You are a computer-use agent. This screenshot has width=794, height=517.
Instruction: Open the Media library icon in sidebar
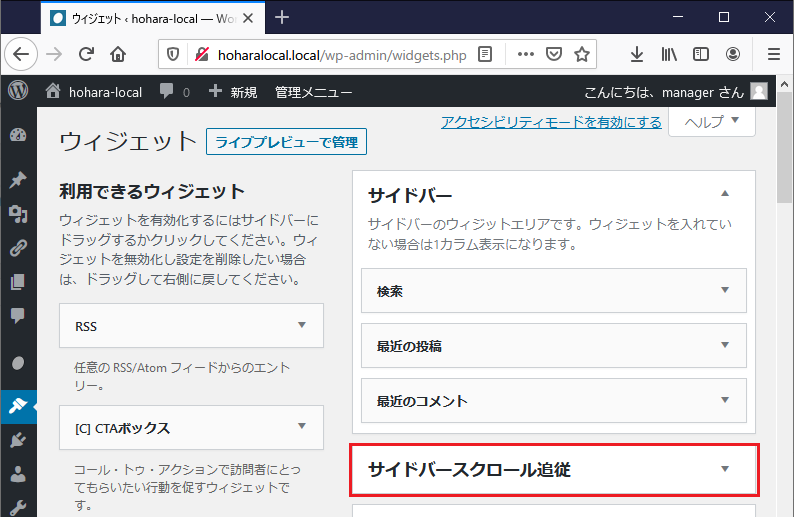(17, 213)
